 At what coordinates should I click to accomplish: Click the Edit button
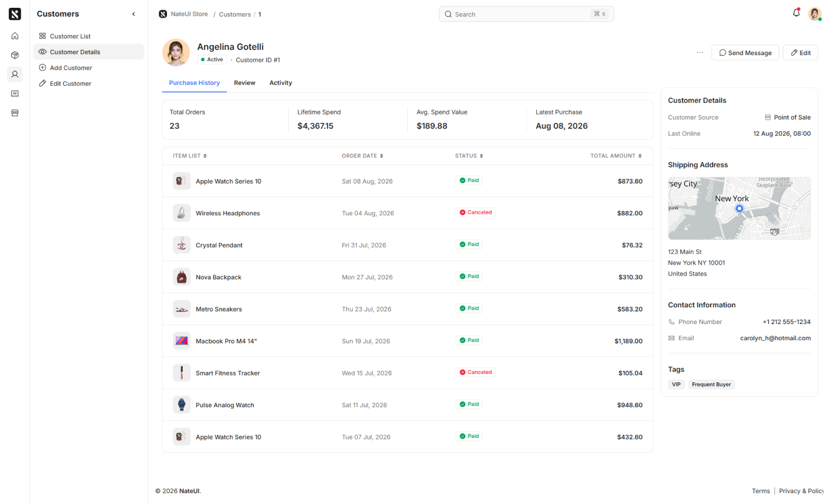coord(801,53)
